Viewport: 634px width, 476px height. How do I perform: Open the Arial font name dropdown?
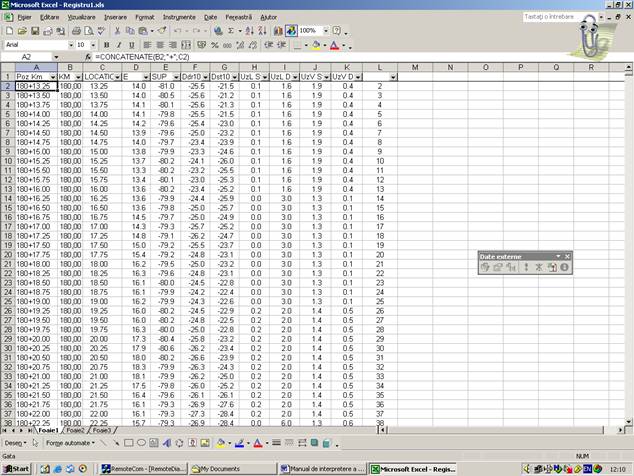coord(62,45)
